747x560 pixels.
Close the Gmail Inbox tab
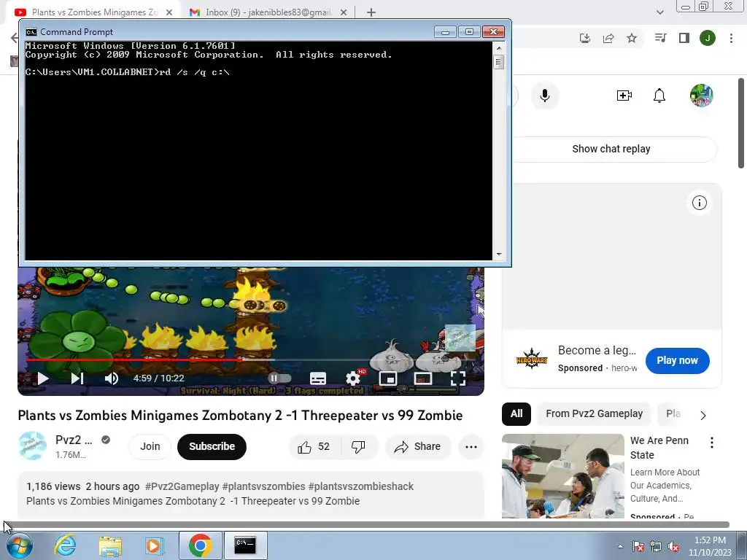[343, 12]
